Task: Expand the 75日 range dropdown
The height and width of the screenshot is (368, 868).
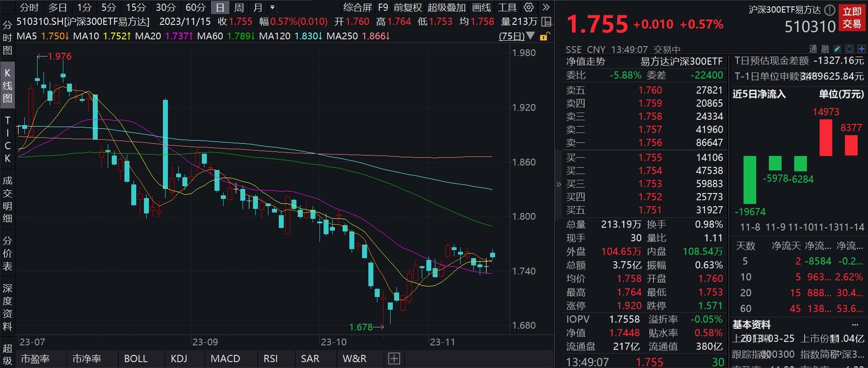Action: point(517,36)
